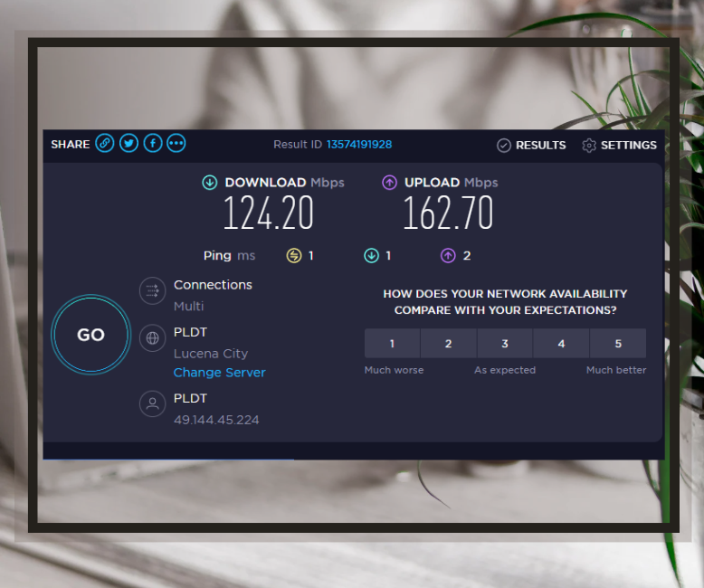Open more share options ellipsis icon
Image resolution: width=704 pixels, height=588 pixels.
176,144
